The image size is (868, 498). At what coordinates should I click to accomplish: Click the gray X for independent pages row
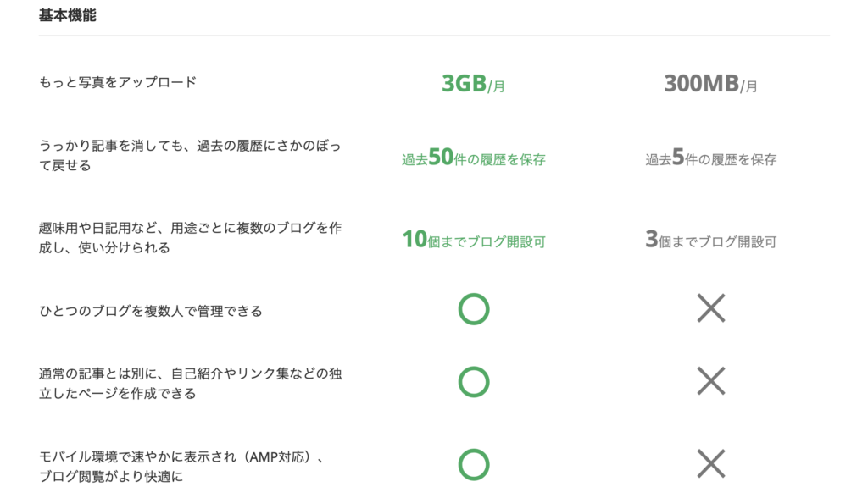click(710, 382)
